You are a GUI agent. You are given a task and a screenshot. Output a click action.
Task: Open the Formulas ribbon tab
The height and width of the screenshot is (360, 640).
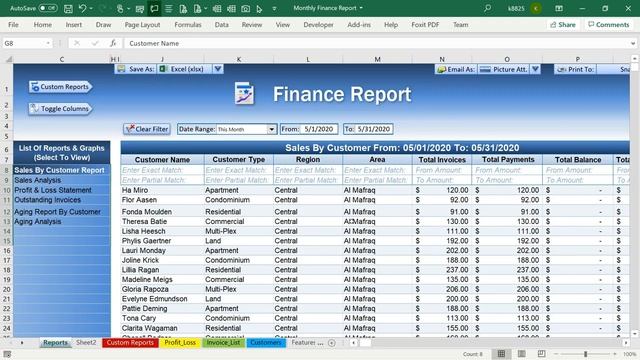(188, 25)
